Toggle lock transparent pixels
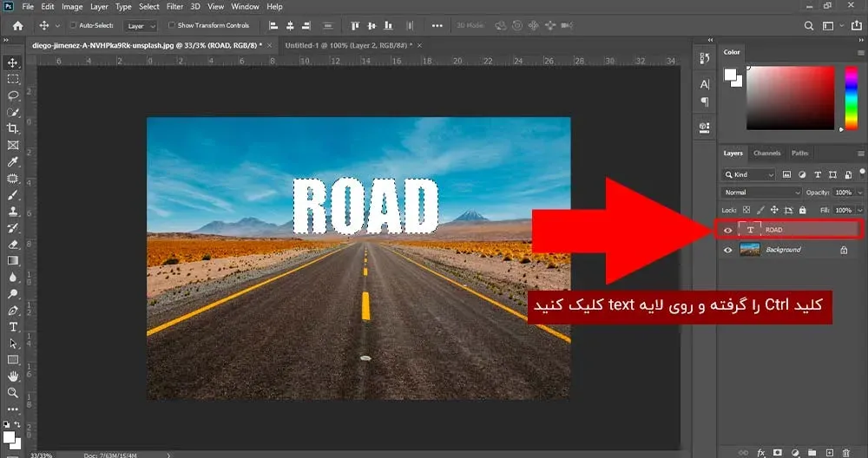The width and height of the screenshot is (868, 458). click(x=746, y=210)
